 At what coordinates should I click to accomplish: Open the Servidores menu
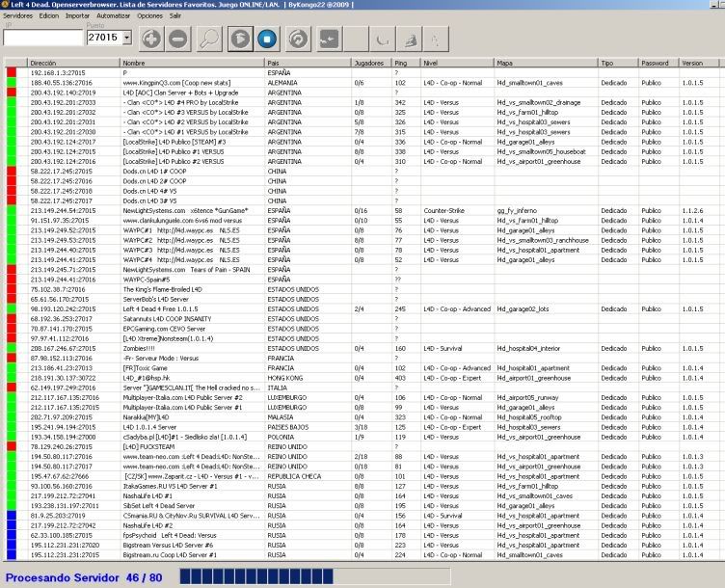(17, 15)
